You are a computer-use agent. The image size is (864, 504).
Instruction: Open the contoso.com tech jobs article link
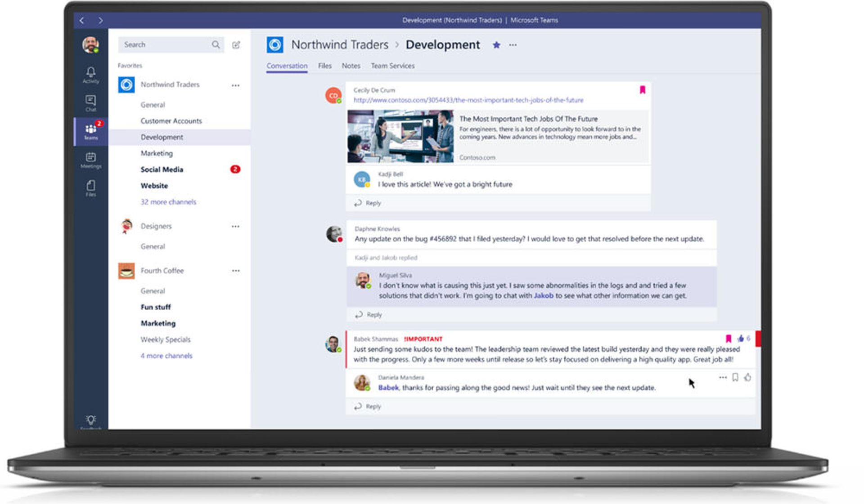[468, 100]
